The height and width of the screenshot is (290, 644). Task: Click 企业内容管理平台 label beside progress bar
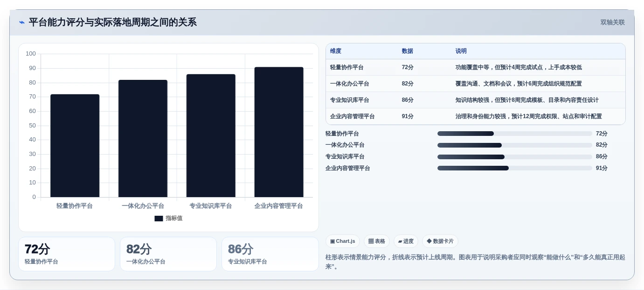[x=348, y=168]
